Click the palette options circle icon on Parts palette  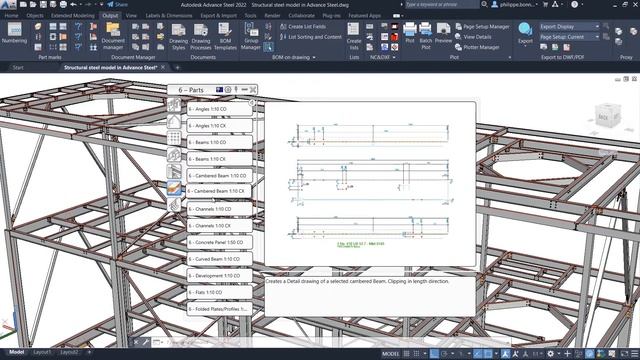coord(228,89)
